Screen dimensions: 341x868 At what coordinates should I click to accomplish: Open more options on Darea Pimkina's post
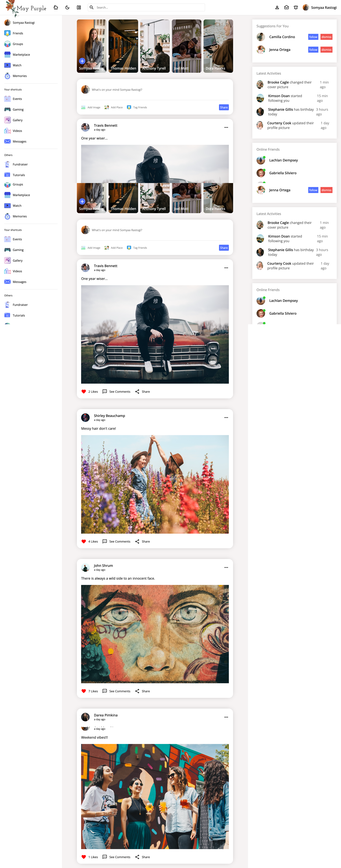(226, 717)
